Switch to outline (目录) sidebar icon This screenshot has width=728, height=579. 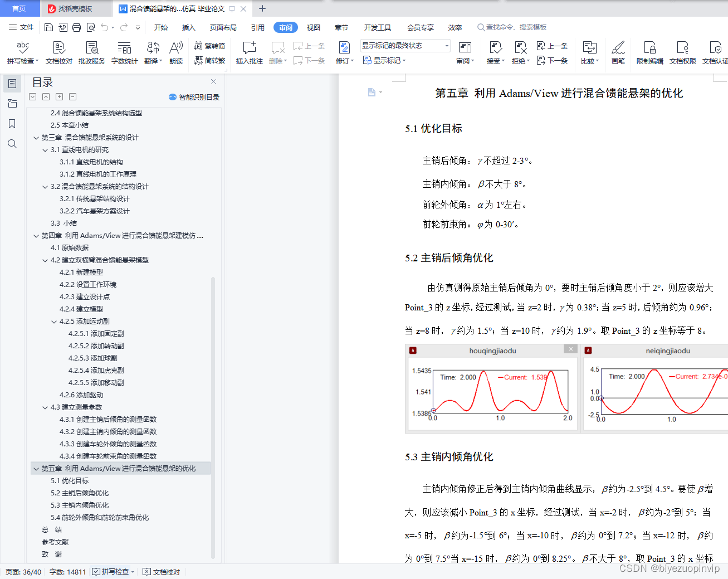click(12, 84)
